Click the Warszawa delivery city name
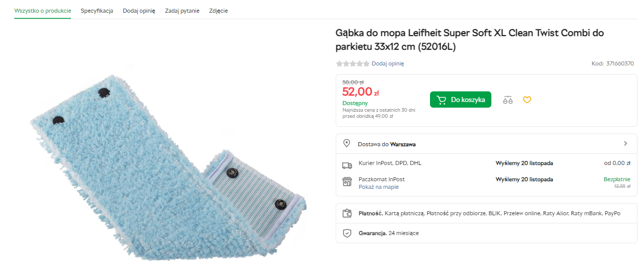Screen dimensions: 644x265 (403, 144)
